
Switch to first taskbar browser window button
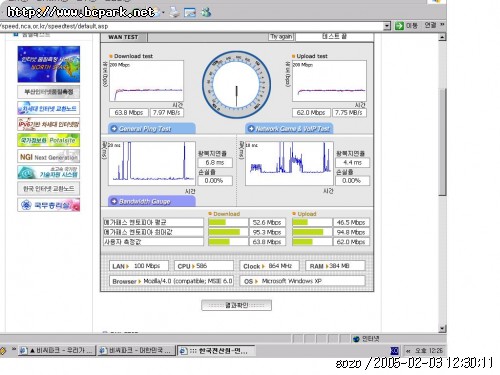pos(57,351)
